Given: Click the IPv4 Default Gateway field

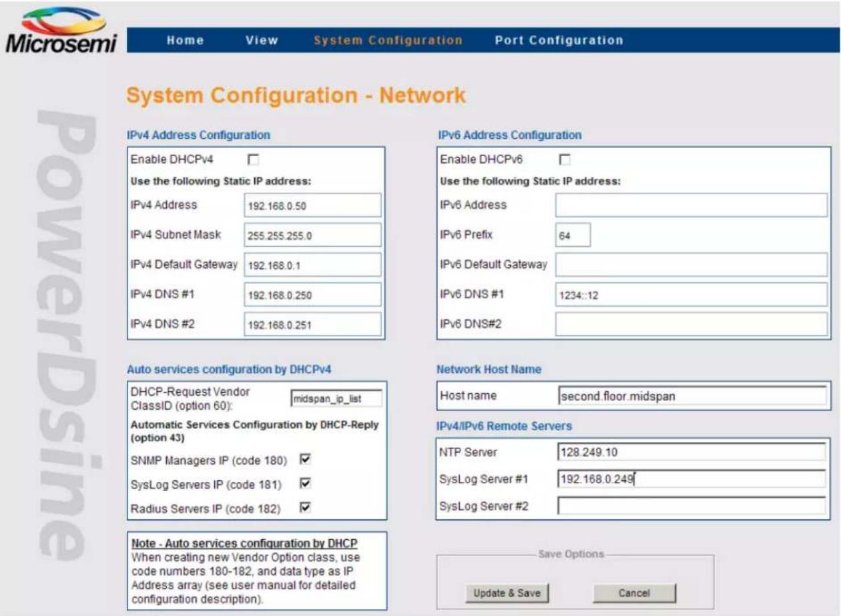Looking at the screenshot, I should [x=312, y=264].
